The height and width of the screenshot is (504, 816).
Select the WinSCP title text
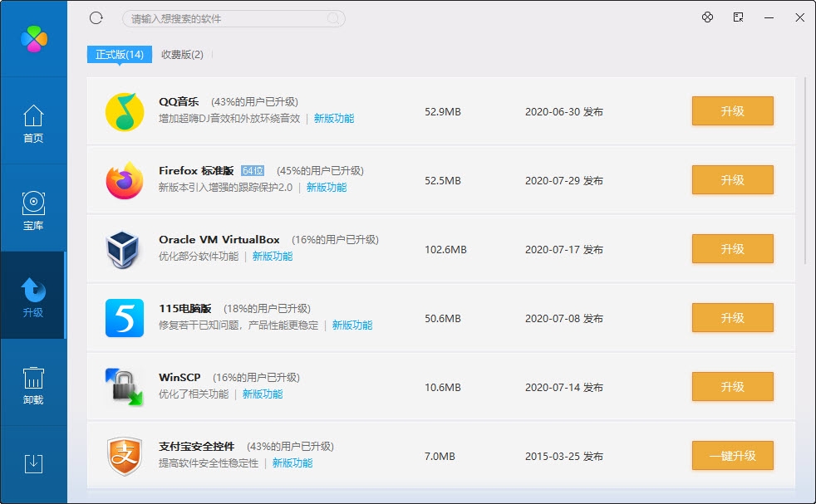pyautogui.click(x=179, y=377)
